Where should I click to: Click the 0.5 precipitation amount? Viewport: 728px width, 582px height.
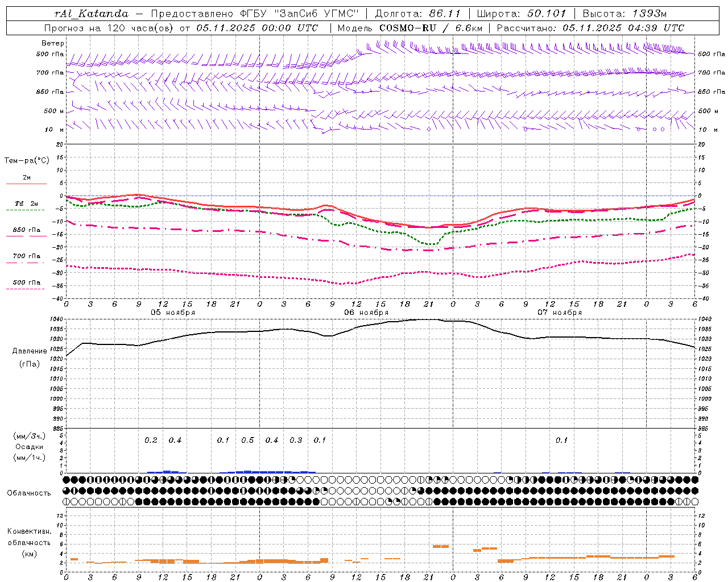pos(247,440)
